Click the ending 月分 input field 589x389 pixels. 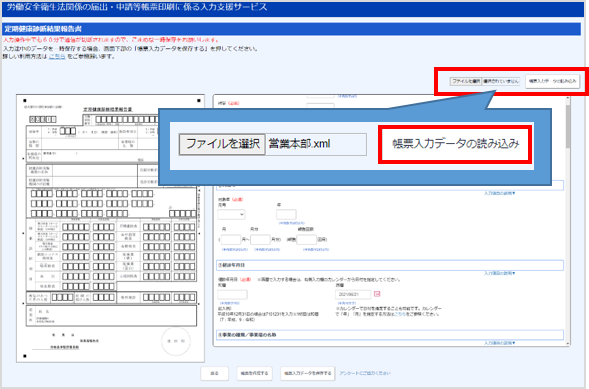tap(260, 240)
